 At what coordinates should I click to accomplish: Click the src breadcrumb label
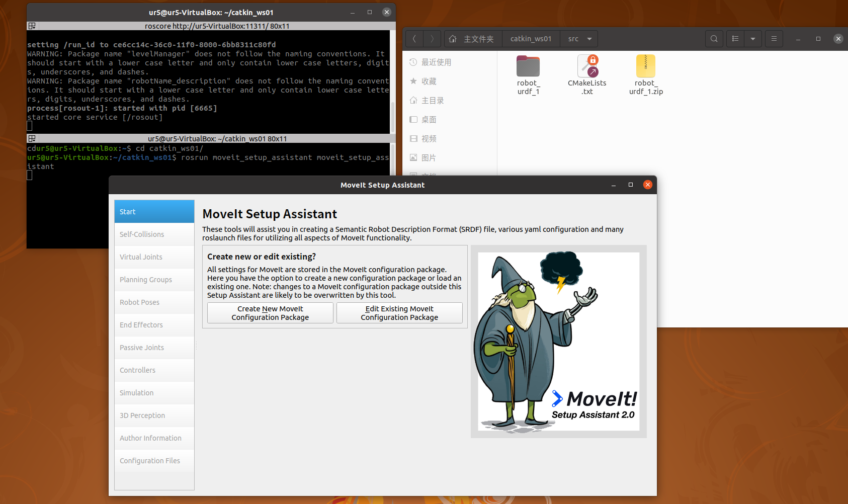(x=573, y=39)
